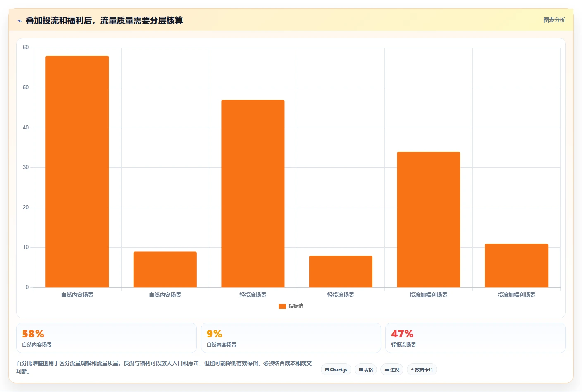
Task: Click the description text starting 百分比堆叠图用于区分
Action: pos(164,367)
